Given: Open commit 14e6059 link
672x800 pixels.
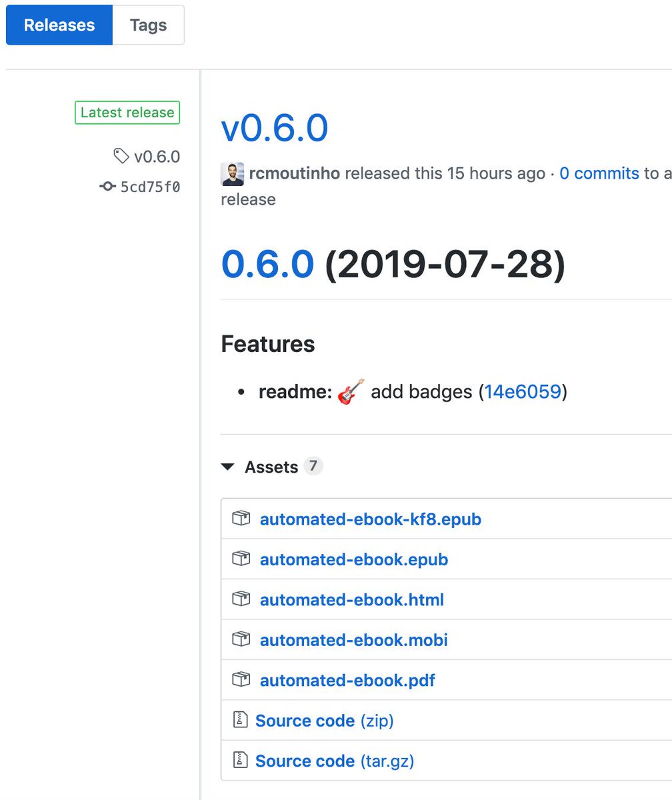Looking at the screenshot, I should 523,391.
